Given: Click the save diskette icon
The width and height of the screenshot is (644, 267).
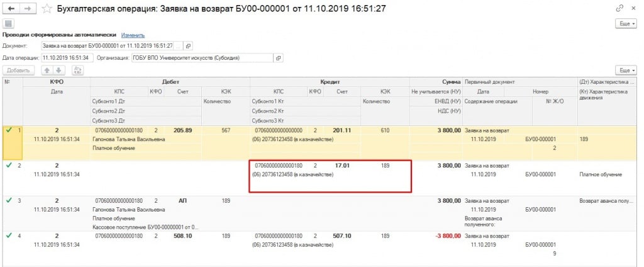Looking at the screenshot, I should coord(8,23).
